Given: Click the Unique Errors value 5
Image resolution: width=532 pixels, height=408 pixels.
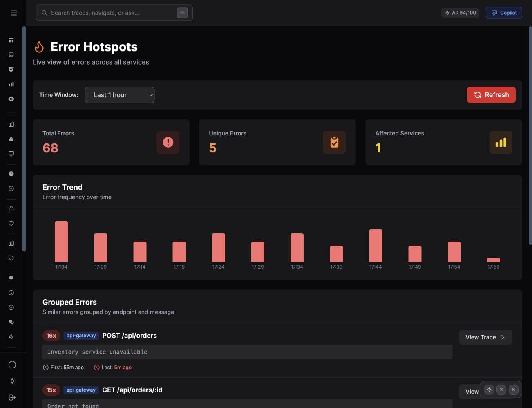Looking at the screenshot, I should point(212,148).
